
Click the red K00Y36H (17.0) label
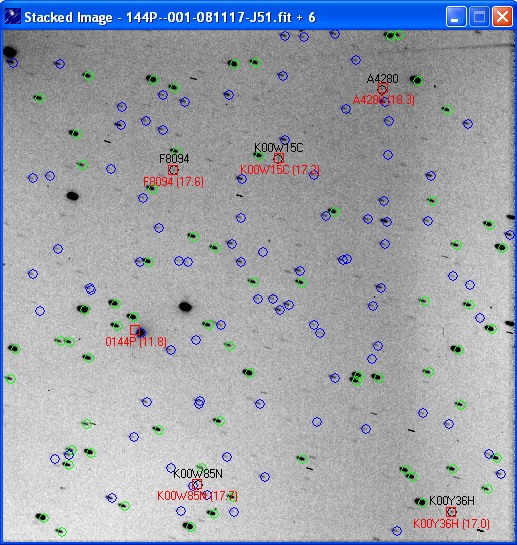[x=451, y=523]
